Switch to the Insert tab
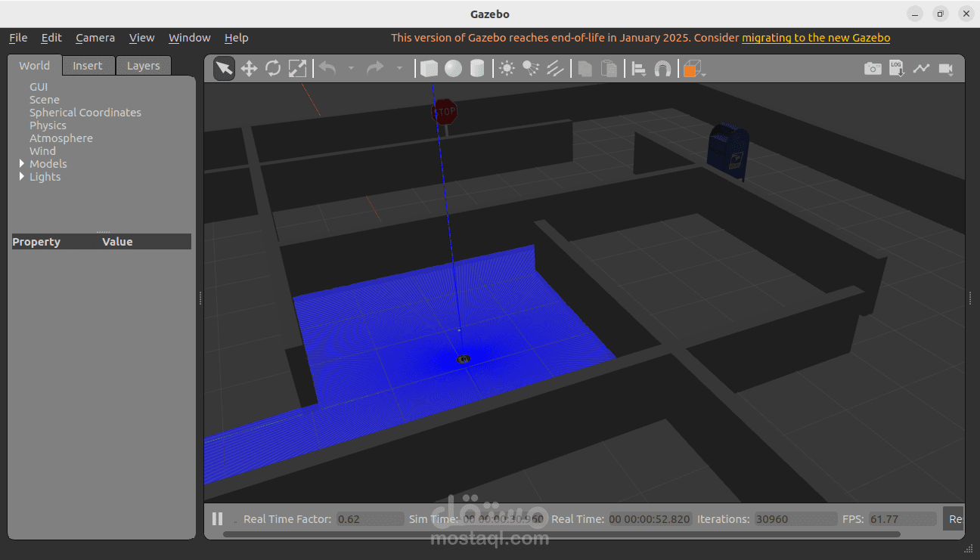Screen dimensions: 980x560 pyautogui.click(x=88, y=66)
